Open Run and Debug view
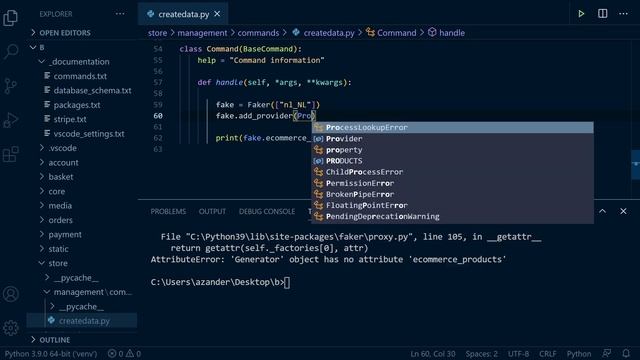This screenshot has height=360, width=640. pos(11,120)
